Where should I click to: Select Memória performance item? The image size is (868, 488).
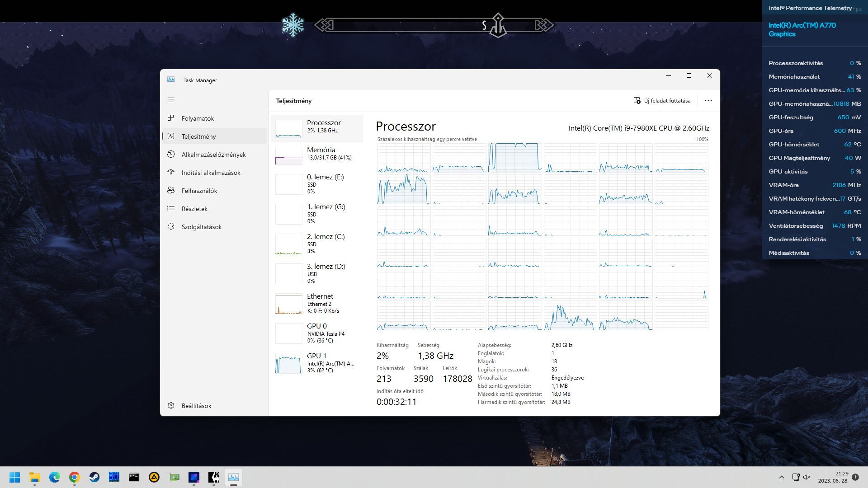click(316, 155)
